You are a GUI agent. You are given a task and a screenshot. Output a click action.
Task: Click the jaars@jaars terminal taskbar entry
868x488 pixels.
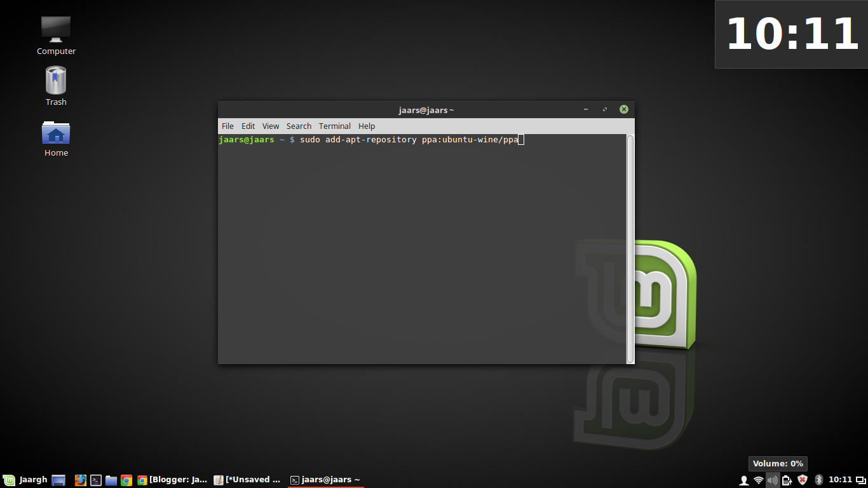coord(325,480)
